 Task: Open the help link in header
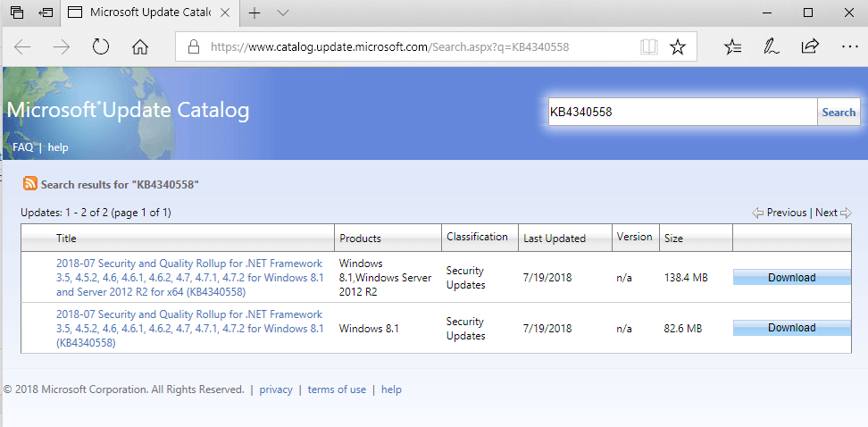coord(58,147)
